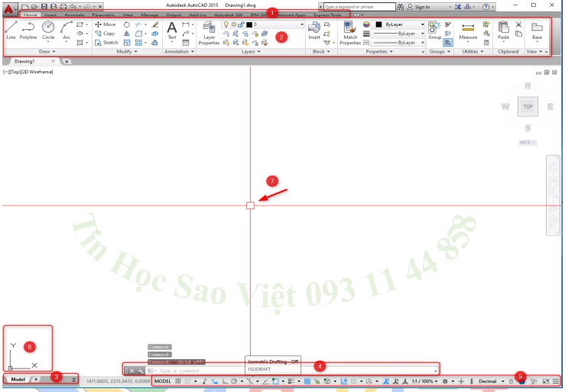The width and height of the screenshot is (565, 392).
Task: Insert a Table from Annotation panel
Action: [x=186, y=43]
